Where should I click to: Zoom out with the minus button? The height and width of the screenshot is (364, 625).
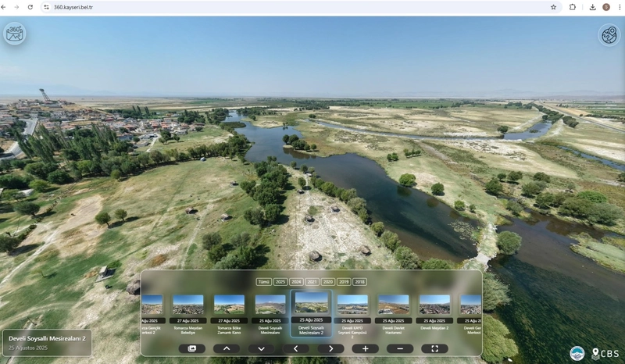400,348
